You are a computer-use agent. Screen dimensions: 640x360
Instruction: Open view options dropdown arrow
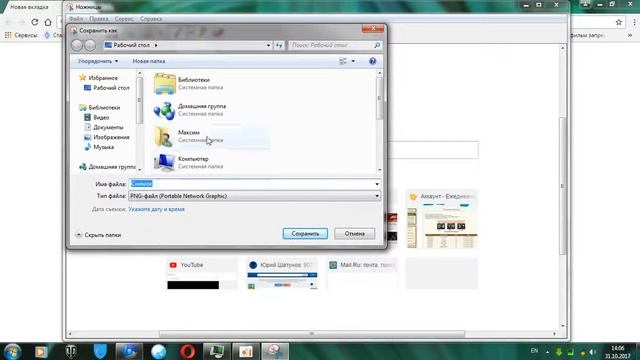pos(353,61)
